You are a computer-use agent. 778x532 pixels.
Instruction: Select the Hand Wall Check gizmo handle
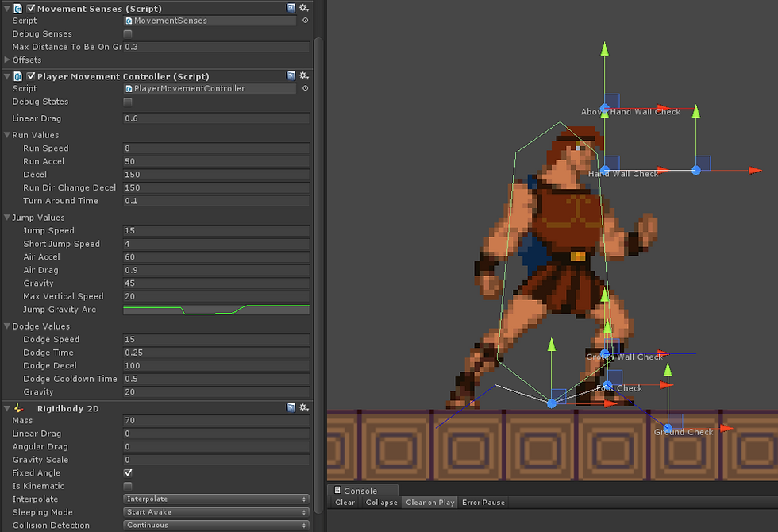(605, 170)
